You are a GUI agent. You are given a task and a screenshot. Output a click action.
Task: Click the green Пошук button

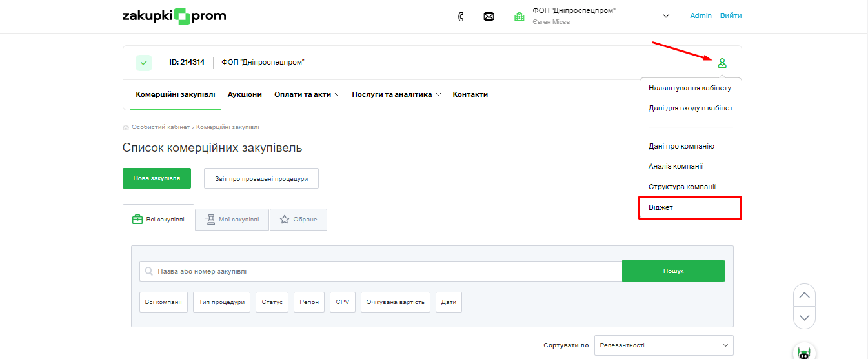tap(673, 271)
